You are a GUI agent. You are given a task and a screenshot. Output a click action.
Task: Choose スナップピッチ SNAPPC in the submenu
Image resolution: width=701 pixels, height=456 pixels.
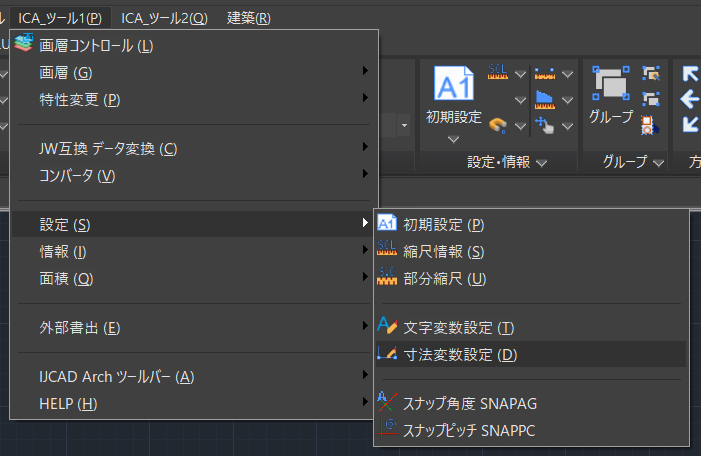click(x=531, y=430)
